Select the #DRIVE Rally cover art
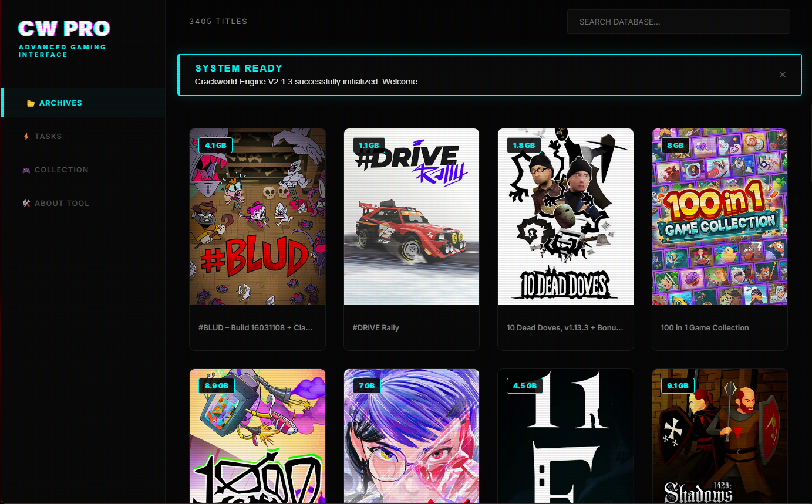The width and height of the screenshot is (812, 504). [411, 217]
